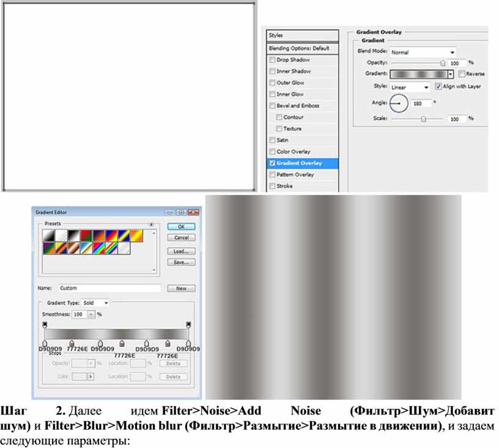The height and width of the screenshot is (448, 499).
Task: Uncheck the Gradient Overlay checkbox
Action: click(272, 163)
